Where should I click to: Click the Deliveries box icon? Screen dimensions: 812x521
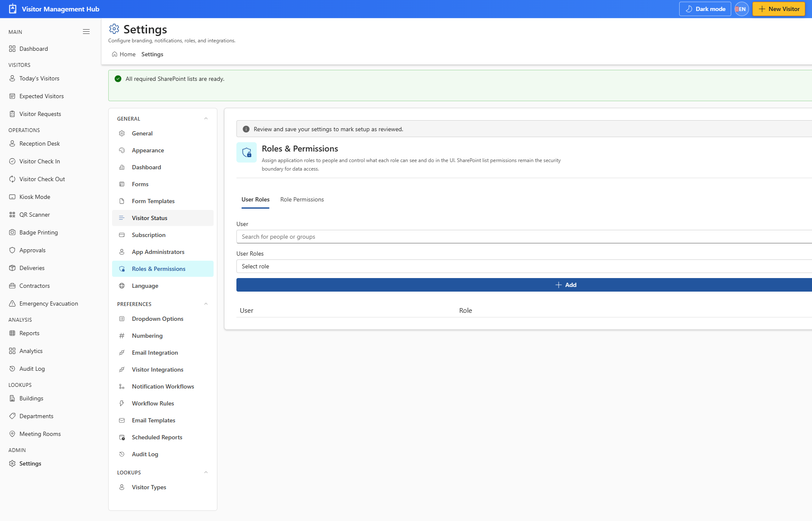pos(12,268)
